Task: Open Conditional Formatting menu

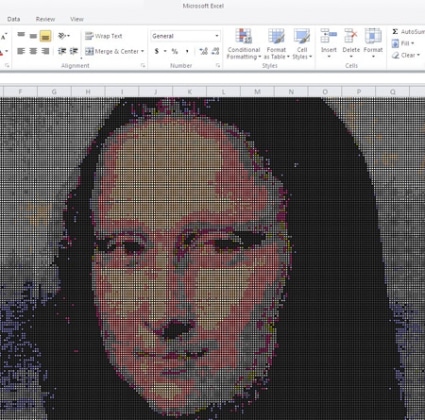Action: click(x=244, y=44)
